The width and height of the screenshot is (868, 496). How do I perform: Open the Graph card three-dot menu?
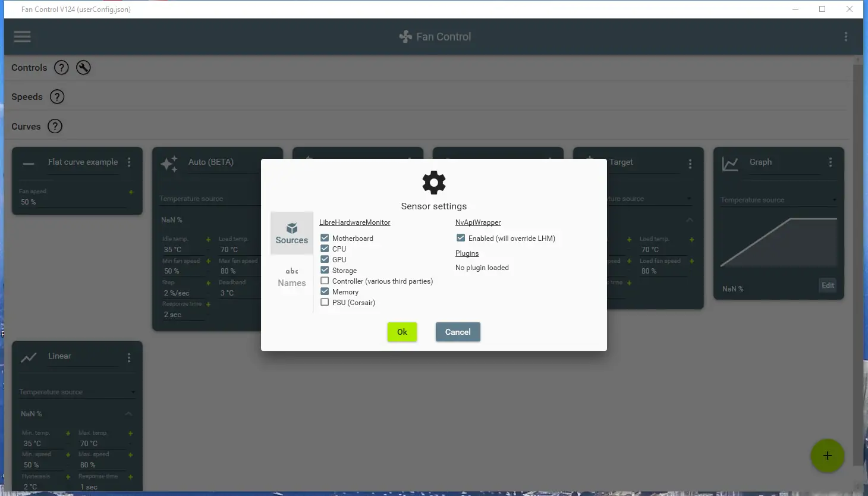click(x=831, y=162)
